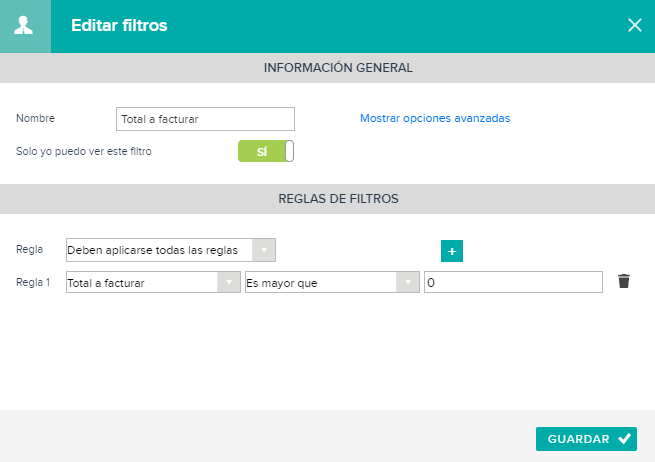Click the 'Regla 1' row label
Screen dimensions: 655x462
[33, 282]
